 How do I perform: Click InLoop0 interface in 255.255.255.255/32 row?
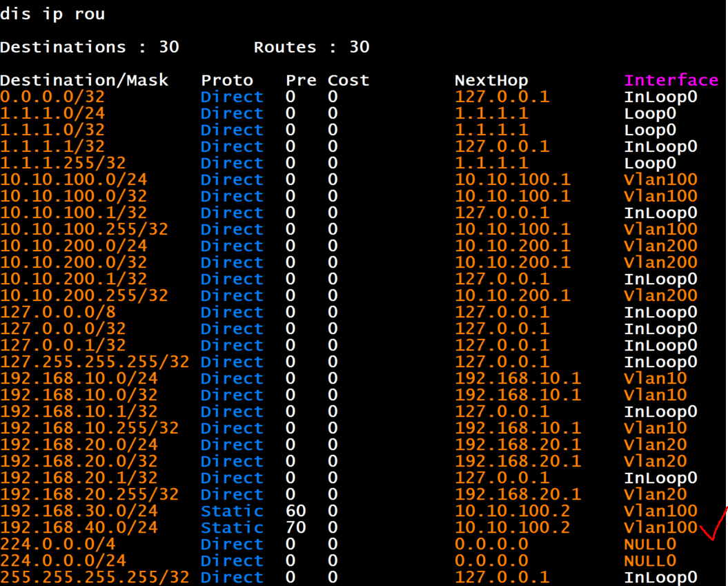coord(660,577)
